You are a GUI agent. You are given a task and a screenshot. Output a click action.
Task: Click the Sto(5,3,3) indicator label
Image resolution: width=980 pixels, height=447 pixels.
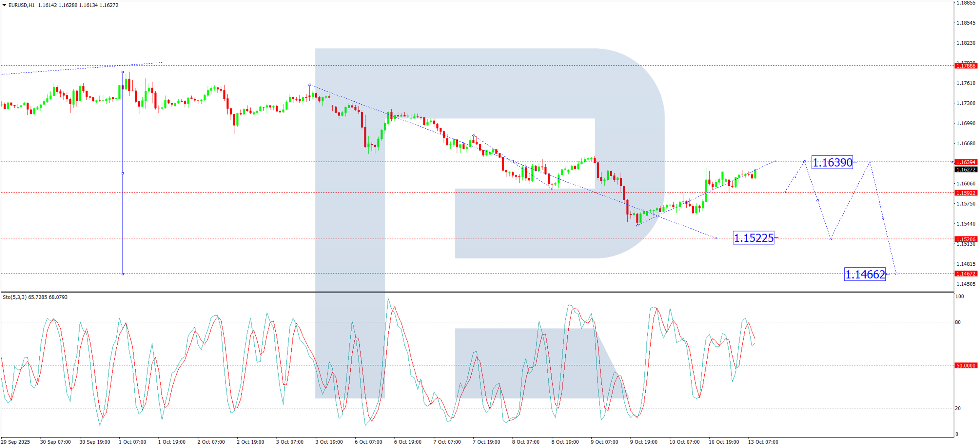(14, 298)
